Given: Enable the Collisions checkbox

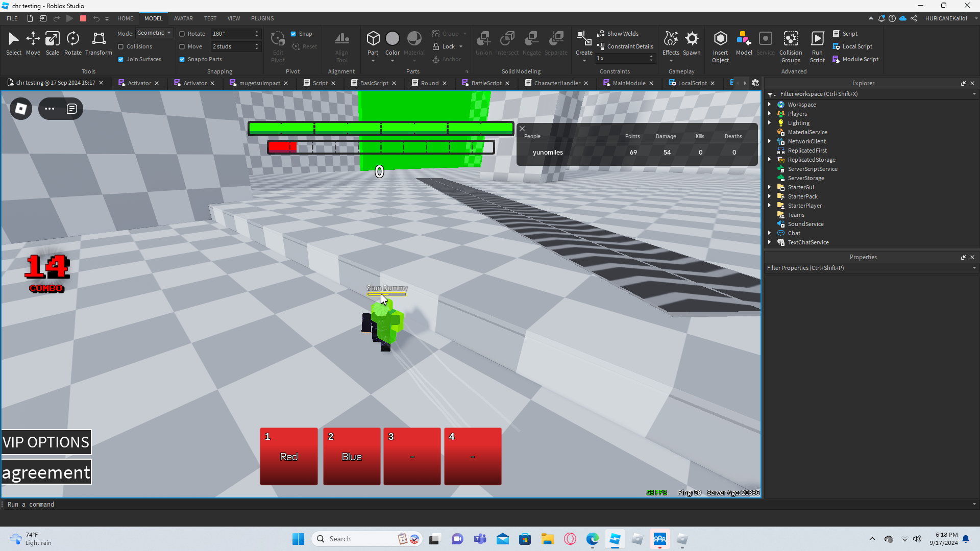Looking at the screenshot, I should pyautogui.click(x=121, y=46).
